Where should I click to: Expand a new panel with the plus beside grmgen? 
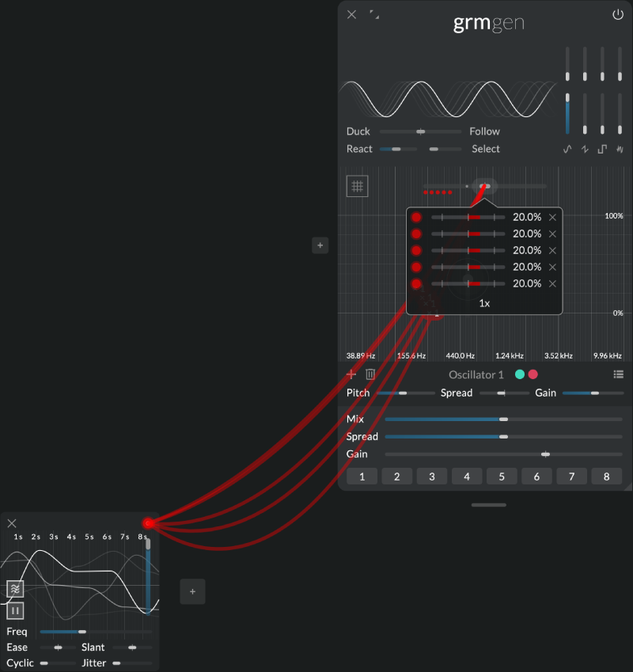[x=320, y=245]
